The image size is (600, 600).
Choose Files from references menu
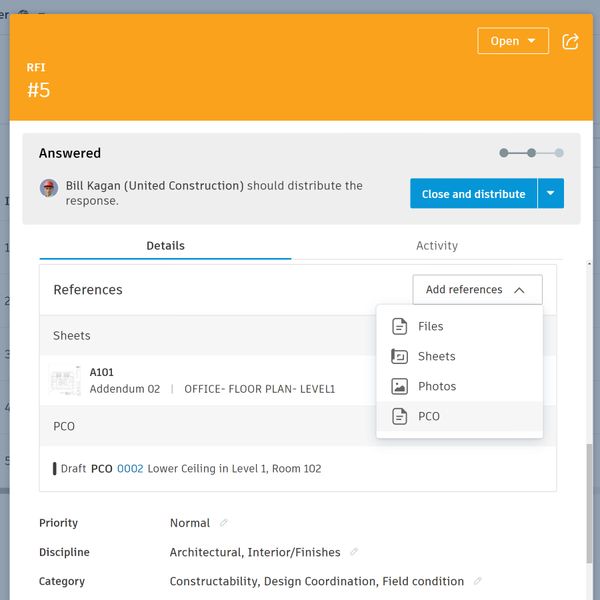click(x=430, y=326)
